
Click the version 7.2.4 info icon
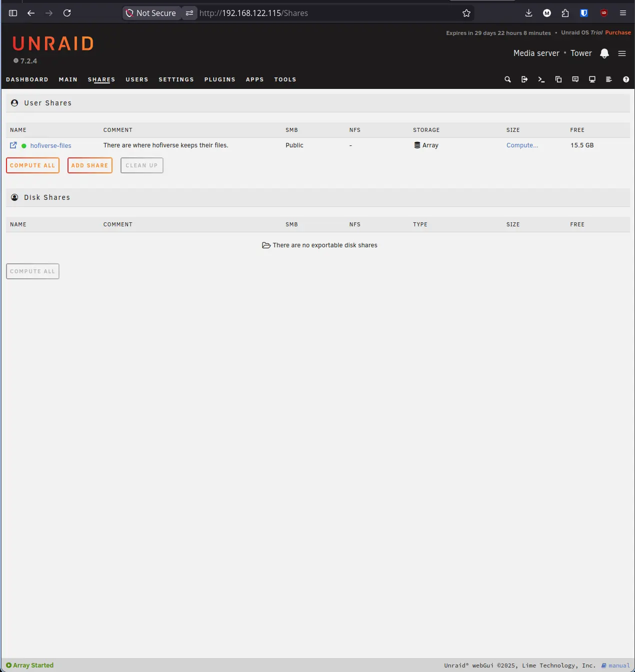click(16, 61)
